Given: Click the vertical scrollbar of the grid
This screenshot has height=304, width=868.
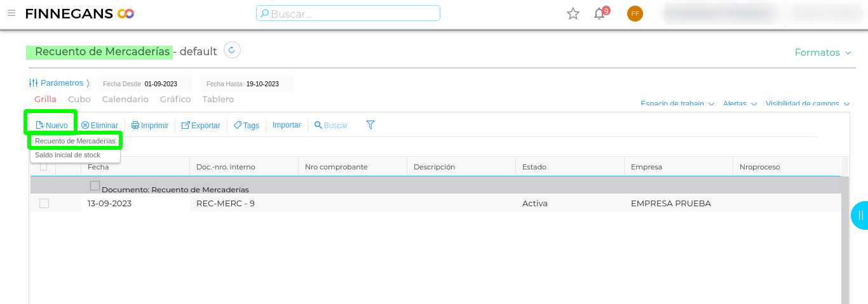Looking at the screenshot, I should click(845, 240).
